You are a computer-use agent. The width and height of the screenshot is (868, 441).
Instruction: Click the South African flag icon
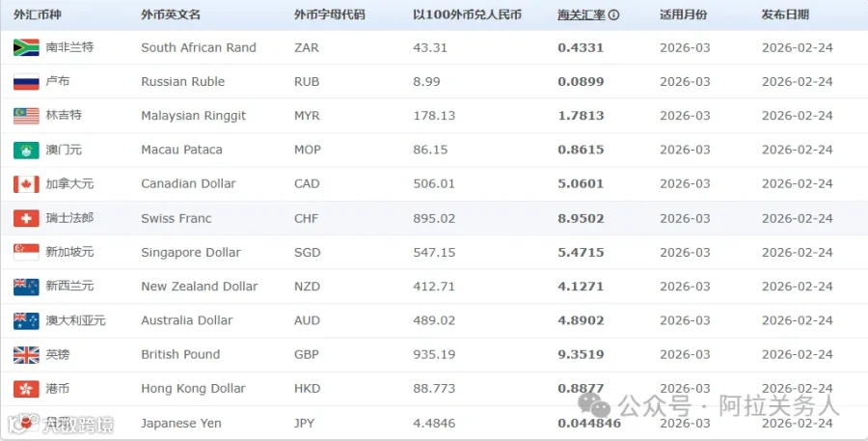pos(26,47)
